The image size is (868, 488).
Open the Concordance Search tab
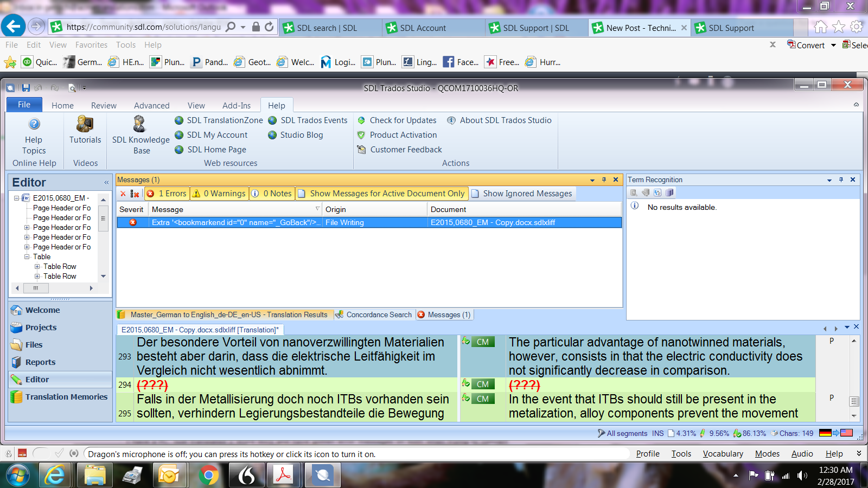pyautogui.click(x=374, y=314)
